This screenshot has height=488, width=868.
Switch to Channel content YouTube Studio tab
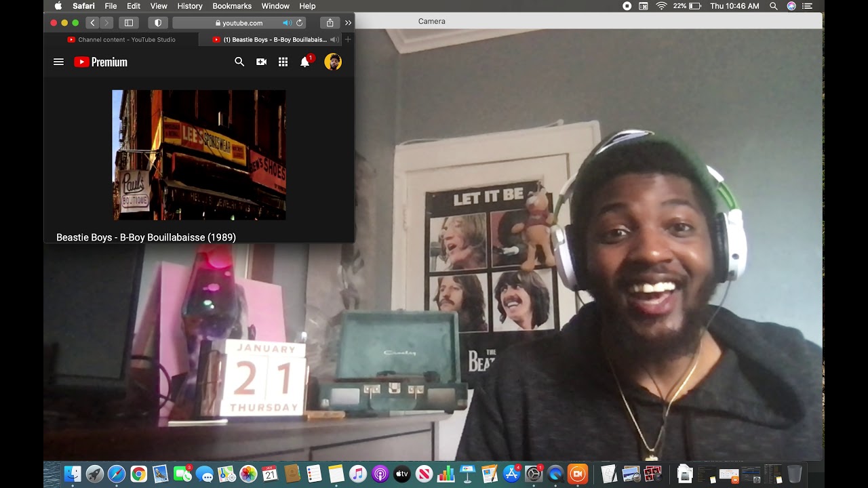(121, 39)
